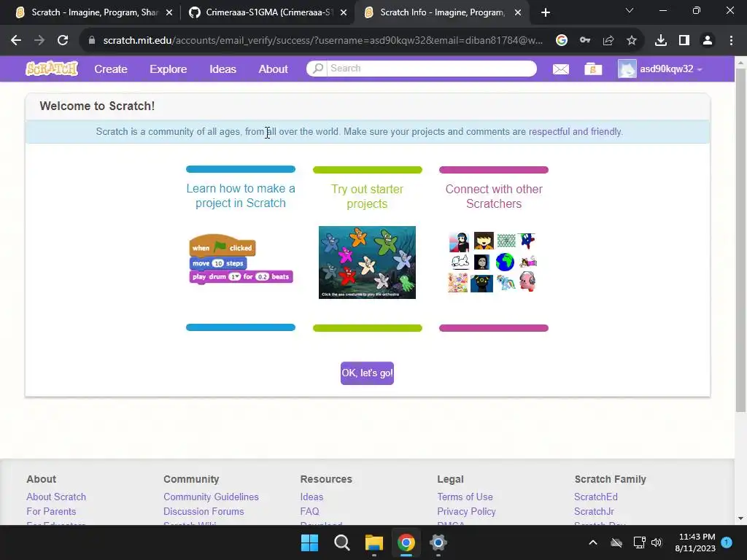747x560 pixels.
Task: Go back with browser back arrow
Action: (16, 41)
